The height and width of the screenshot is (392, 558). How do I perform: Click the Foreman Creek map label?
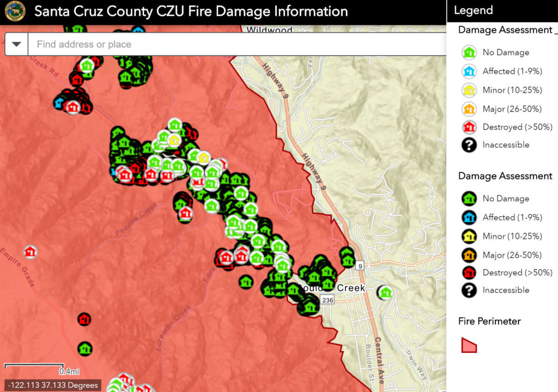pyautogui.click(x=173, y=328)
